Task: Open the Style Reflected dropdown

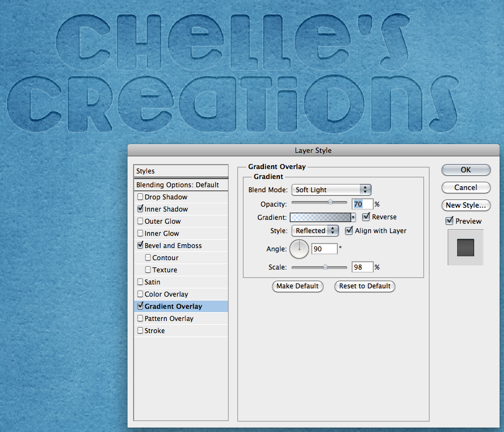Action: (315, 230)
